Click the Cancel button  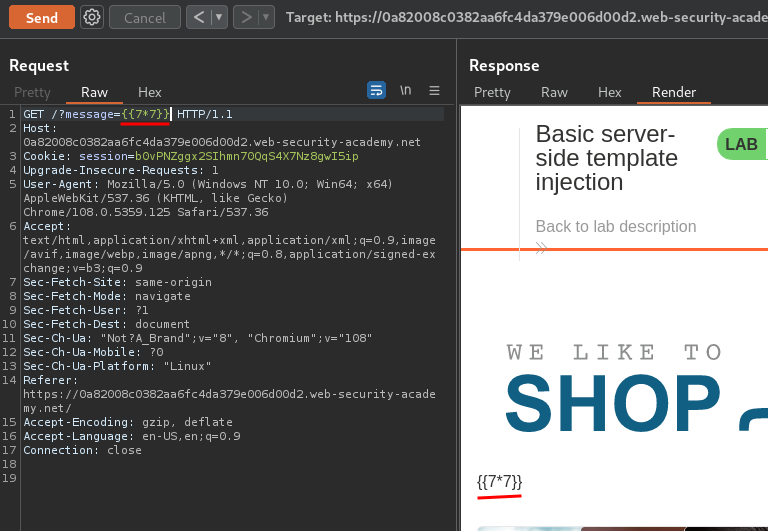(144, 18)
